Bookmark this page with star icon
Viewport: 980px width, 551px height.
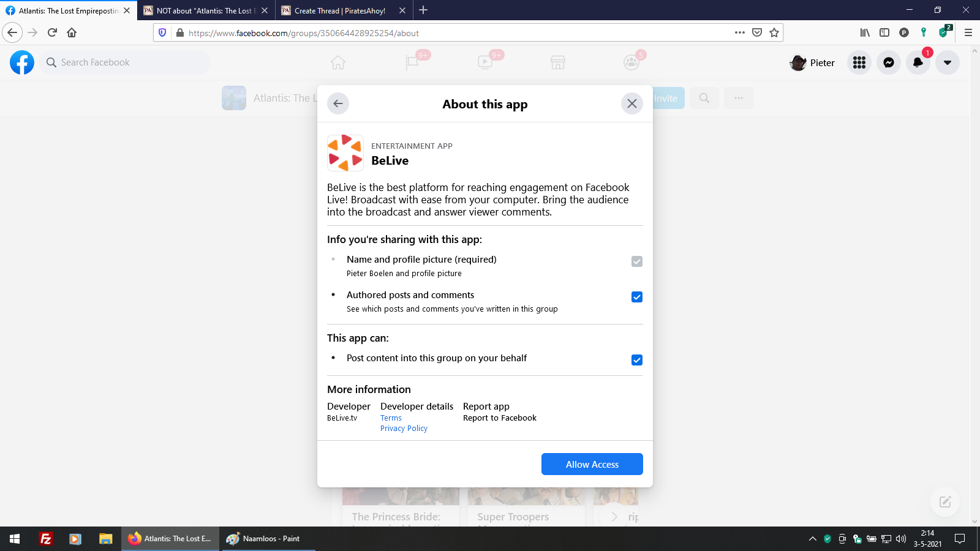[x=774, y=32]
